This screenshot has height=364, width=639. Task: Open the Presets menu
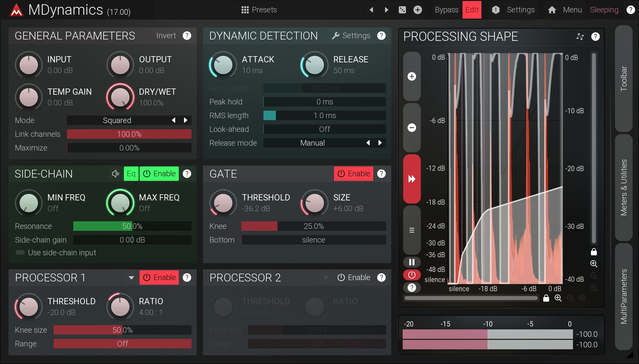click(259, 10)
